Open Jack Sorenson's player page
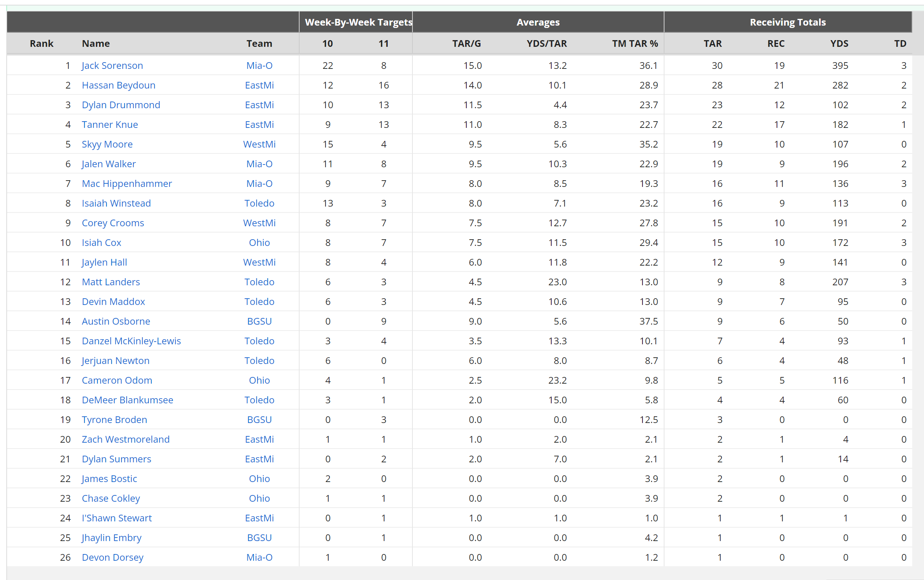Screen dimensions: 924x580 (112, 65)
